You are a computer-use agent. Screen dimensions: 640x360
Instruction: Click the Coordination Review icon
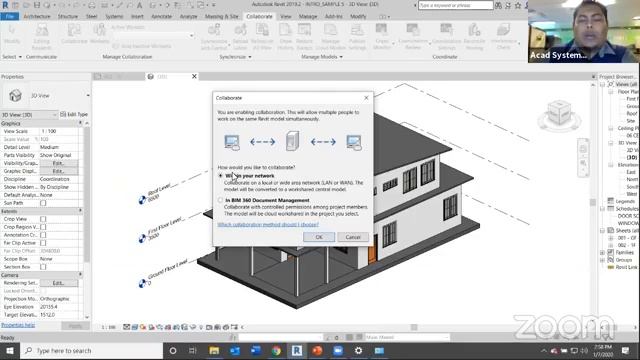pos(413,30)
